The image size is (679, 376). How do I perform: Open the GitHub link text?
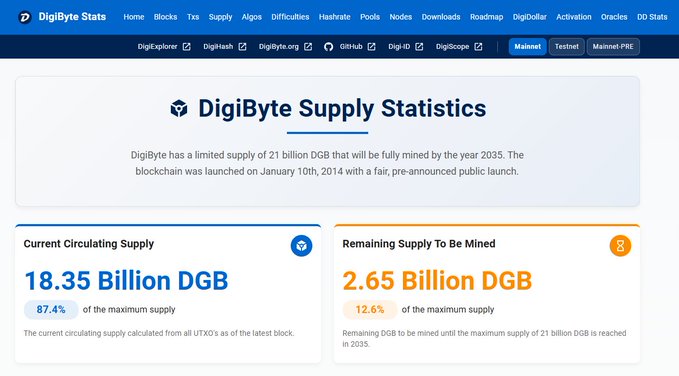pos(351,47)
